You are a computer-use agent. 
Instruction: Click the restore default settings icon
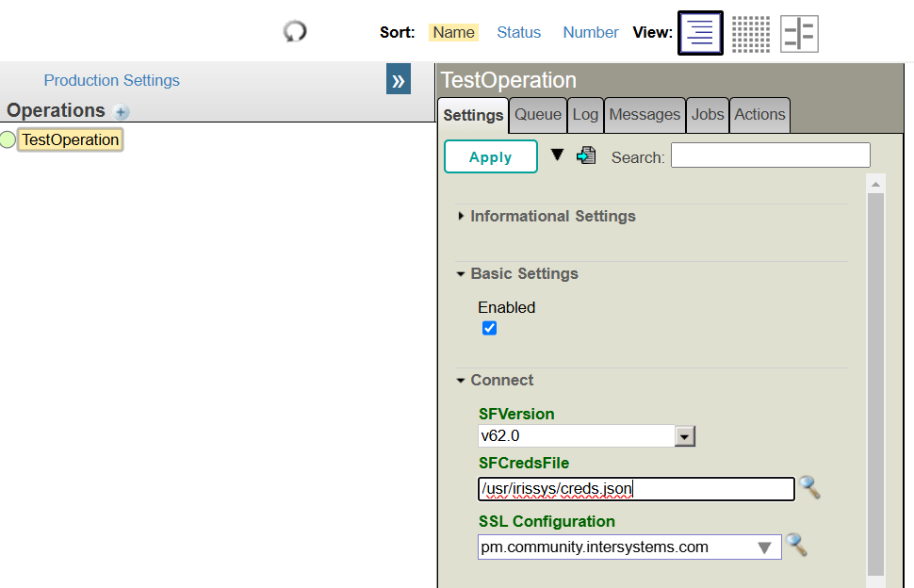click(586, 155)
